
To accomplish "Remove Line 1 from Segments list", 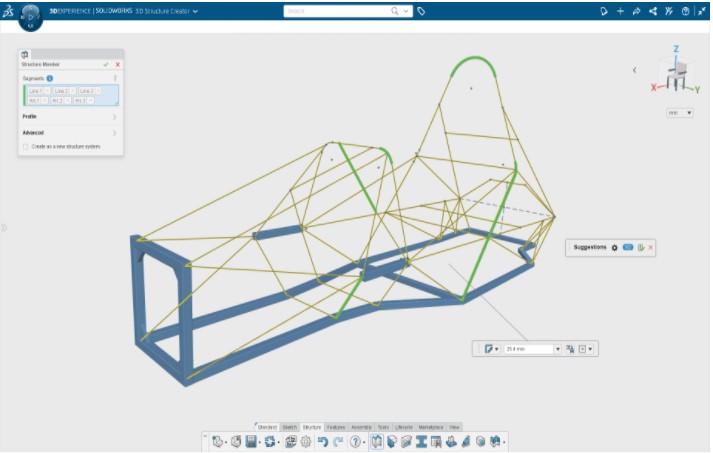I will tap(47, 91).
